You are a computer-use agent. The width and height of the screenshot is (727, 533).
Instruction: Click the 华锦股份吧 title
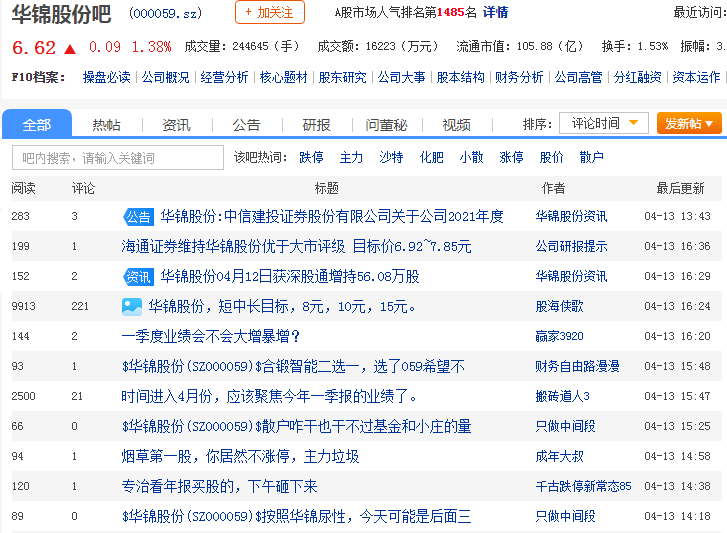61,14
